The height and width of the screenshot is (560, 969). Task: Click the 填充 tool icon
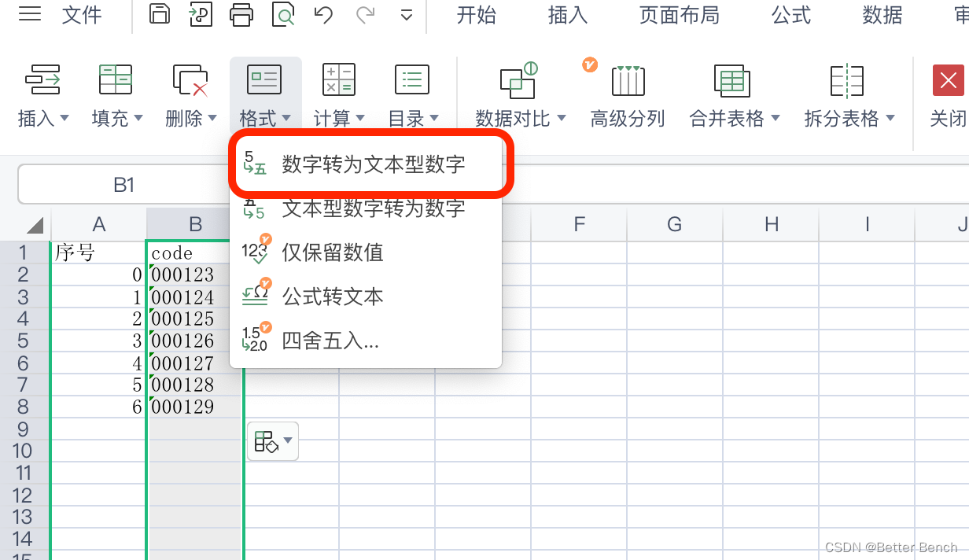116,79
